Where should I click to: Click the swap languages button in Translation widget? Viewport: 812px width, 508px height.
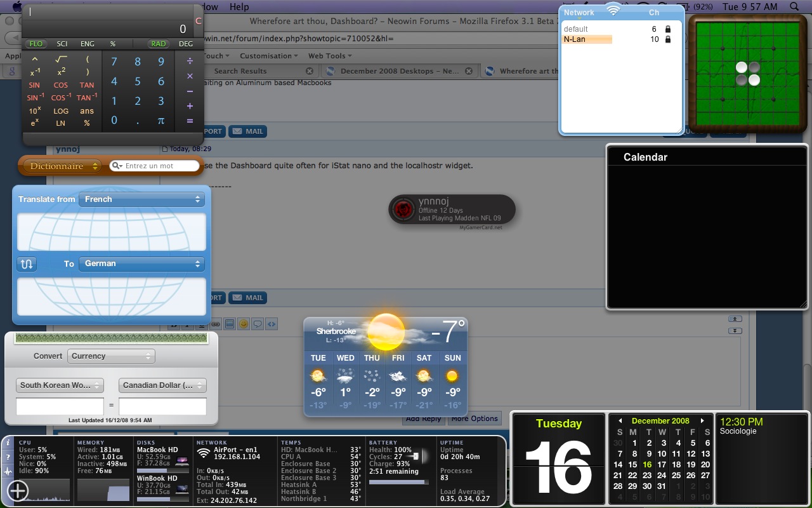point(27,264)
